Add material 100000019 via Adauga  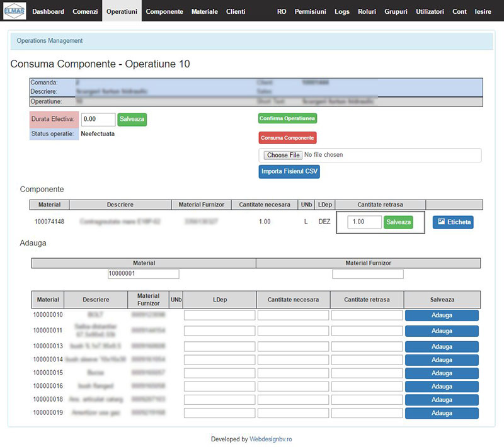coord(442,413)
